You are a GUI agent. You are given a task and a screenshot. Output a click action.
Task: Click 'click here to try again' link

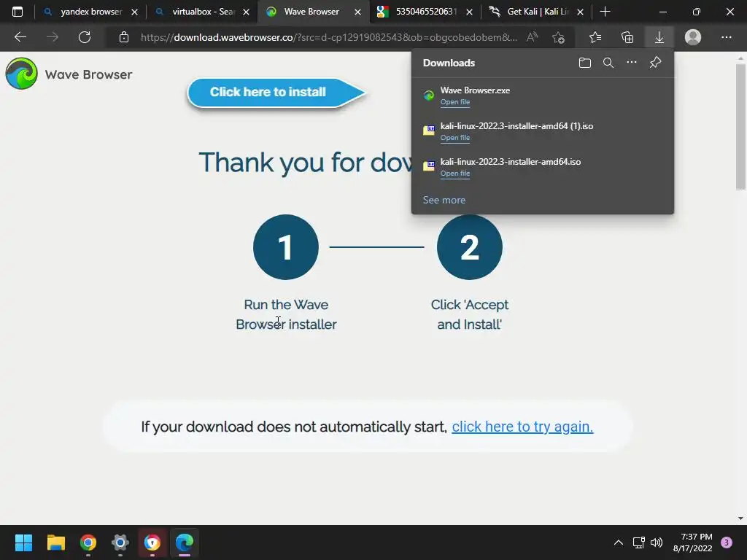click(x=522, y=427)
